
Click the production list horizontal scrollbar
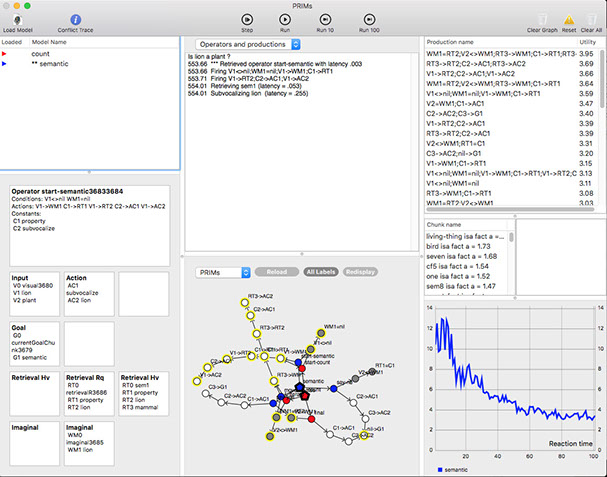(510, 209)
